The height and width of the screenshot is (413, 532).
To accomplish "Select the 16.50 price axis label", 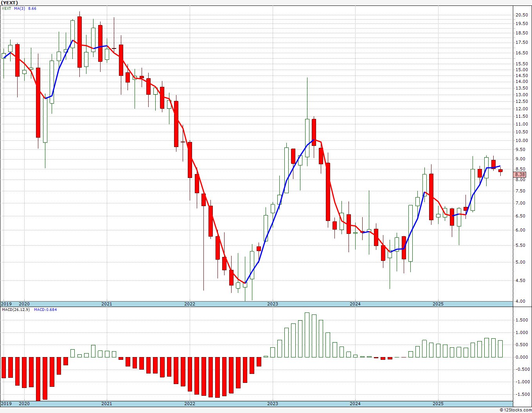I will point(521,53).
